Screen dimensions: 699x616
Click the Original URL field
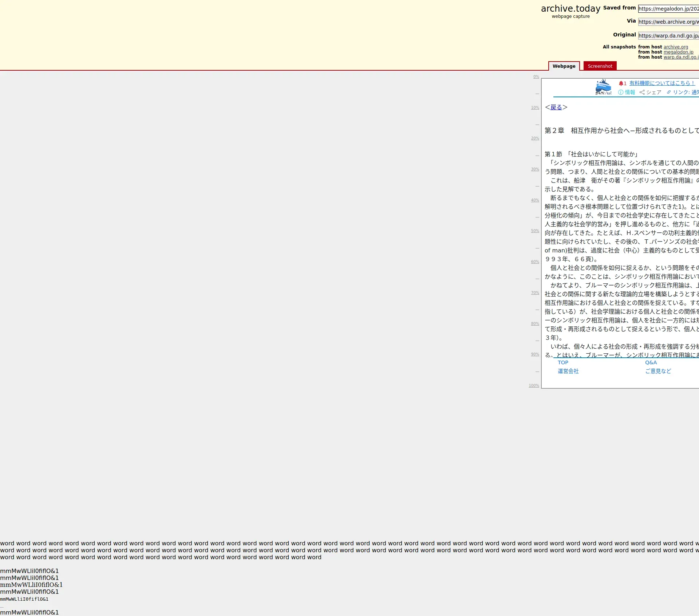tap(668, 36)
